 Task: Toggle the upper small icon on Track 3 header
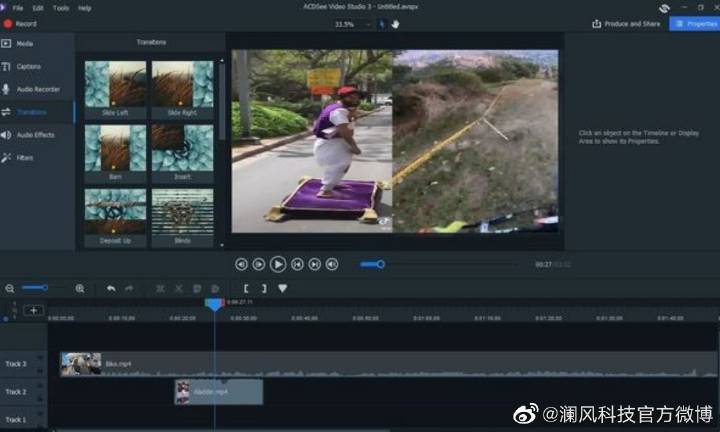pos(40,357)
